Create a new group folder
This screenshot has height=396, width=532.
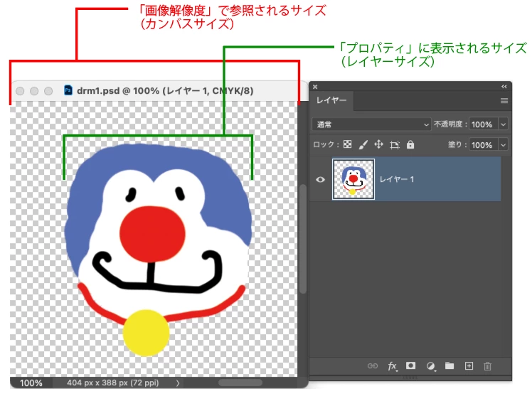click(x=449, y=365)
